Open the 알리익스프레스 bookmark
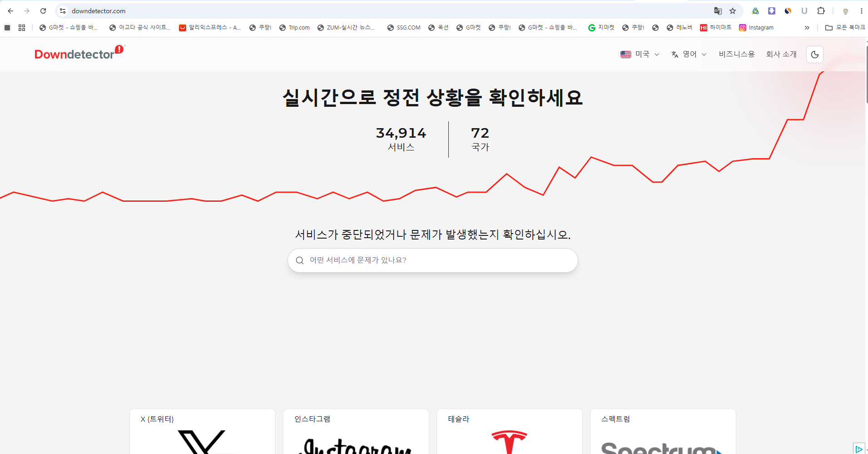Image resolution: width=868 pixels, height=454 pixels. click(210, 28)
